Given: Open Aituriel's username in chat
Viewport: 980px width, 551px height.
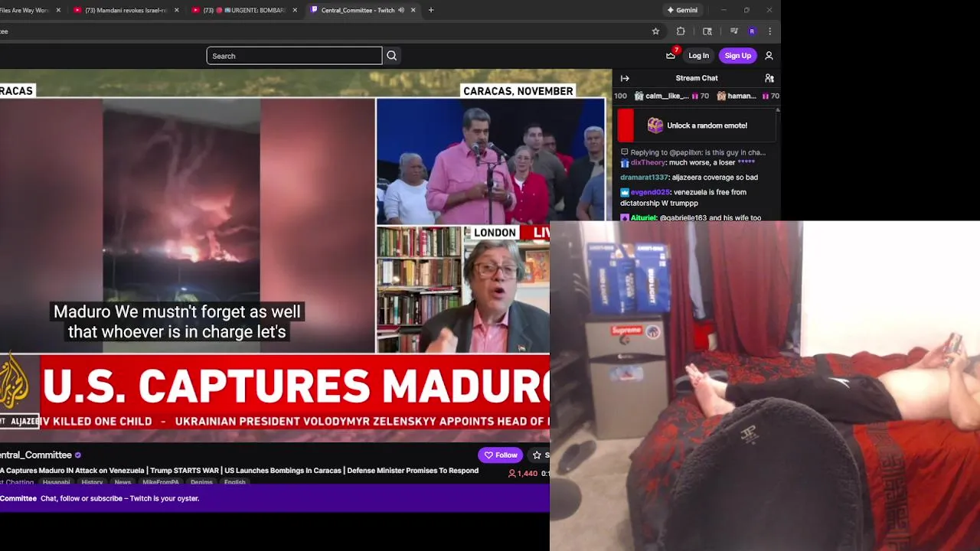Looking at the screenshot, I should click(644, 218).
